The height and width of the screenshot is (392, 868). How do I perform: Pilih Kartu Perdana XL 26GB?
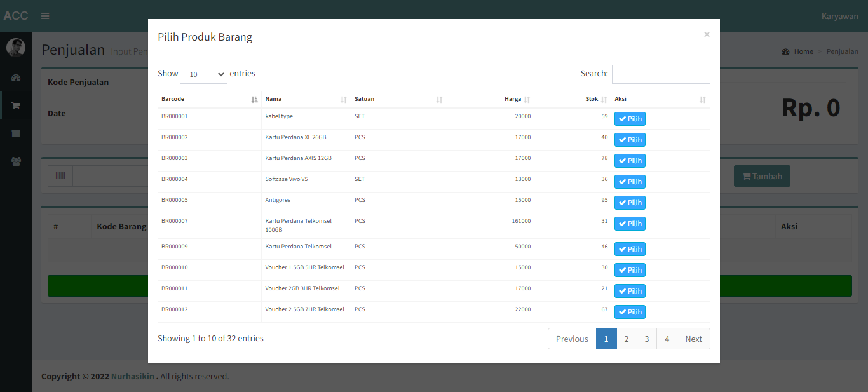(x=630, y=140)
